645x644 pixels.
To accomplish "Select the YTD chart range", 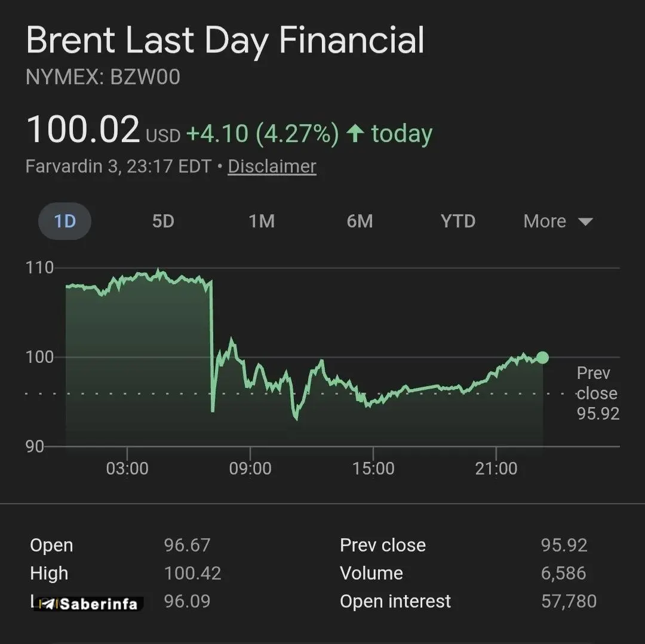I will tap(457, 221).
